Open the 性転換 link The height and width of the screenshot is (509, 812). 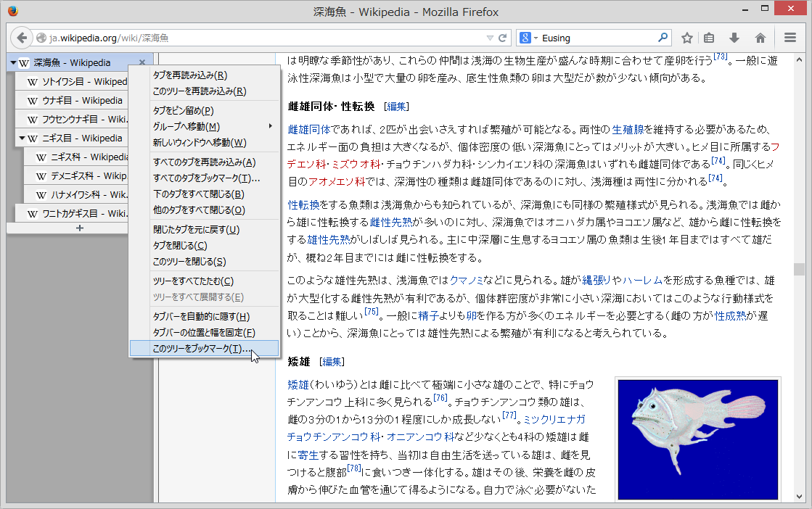(303, 205)
